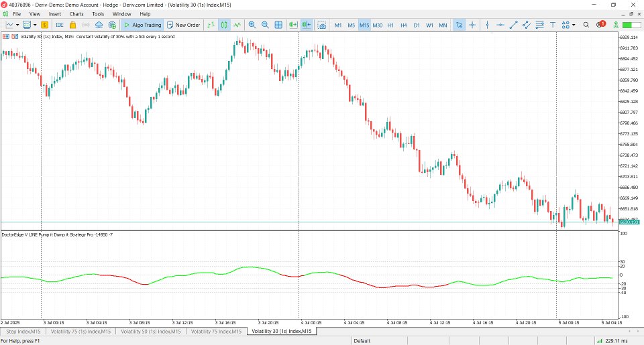Image resolution: width=644 pixels, height=345 pixels.
Task: Switch to Volatility 75 (1s) Index,M15 tab
Action: click(81, 332)
